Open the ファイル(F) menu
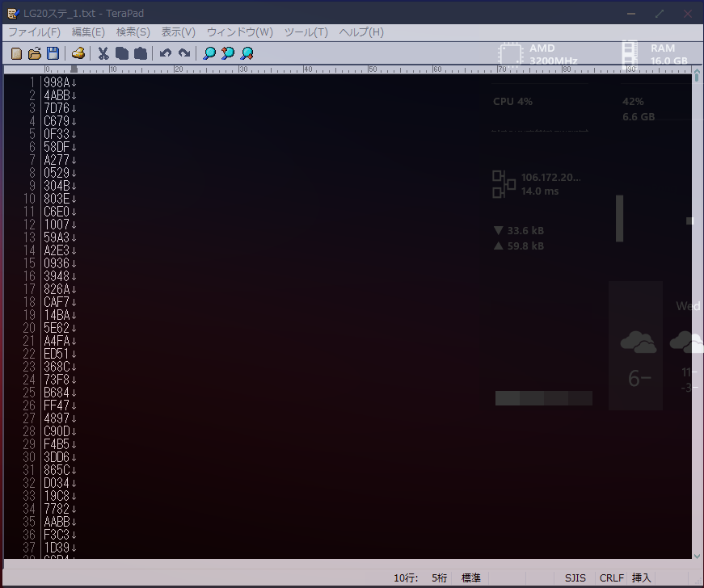The height and width of the screenshot is (588, 704). pos(35,32)
